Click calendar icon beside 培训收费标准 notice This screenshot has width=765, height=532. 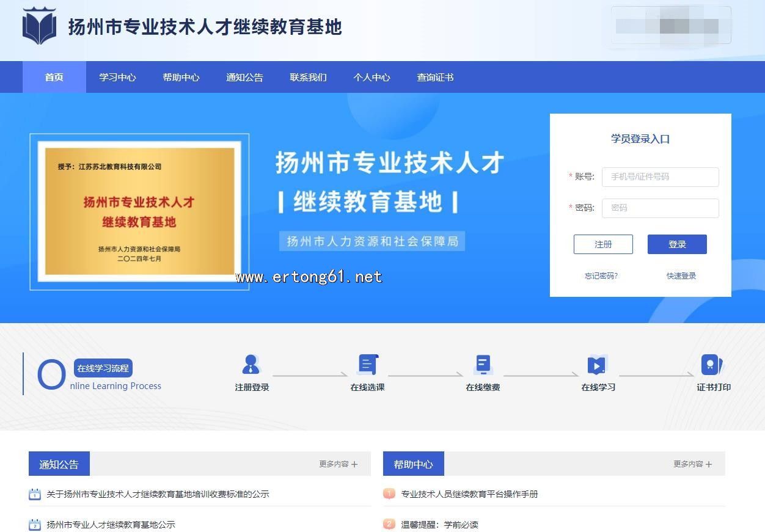pos(35,494)
